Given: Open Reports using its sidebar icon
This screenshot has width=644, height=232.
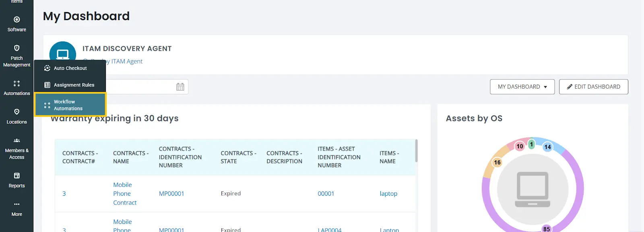Looking at the screenshot, I should (x=17, y=176).
